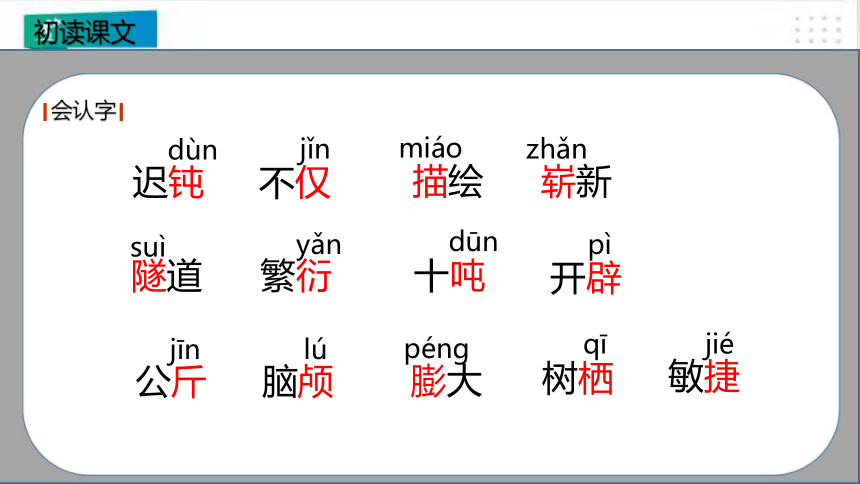
Task: Click the pinyin jié
Action: [719, 345]
